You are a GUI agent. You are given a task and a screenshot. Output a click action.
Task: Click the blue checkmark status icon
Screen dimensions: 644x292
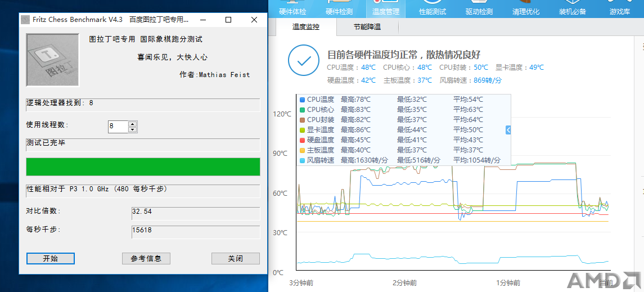point(304,60)
